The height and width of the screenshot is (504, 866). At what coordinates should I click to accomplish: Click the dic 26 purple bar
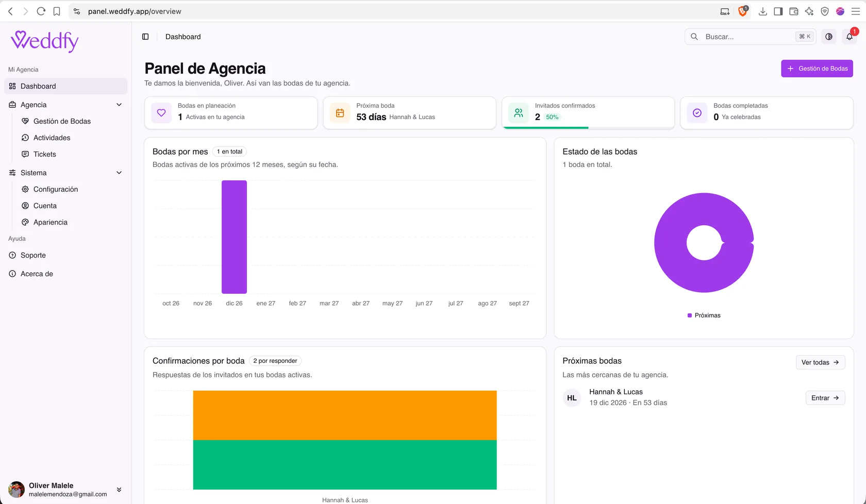point(234,237)
